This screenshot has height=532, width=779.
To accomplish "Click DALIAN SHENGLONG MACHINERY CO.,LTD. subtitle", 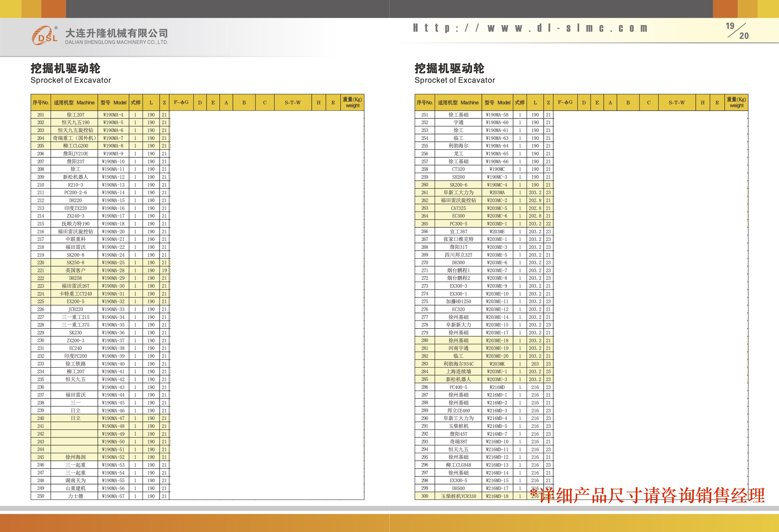I will point(116,42).
